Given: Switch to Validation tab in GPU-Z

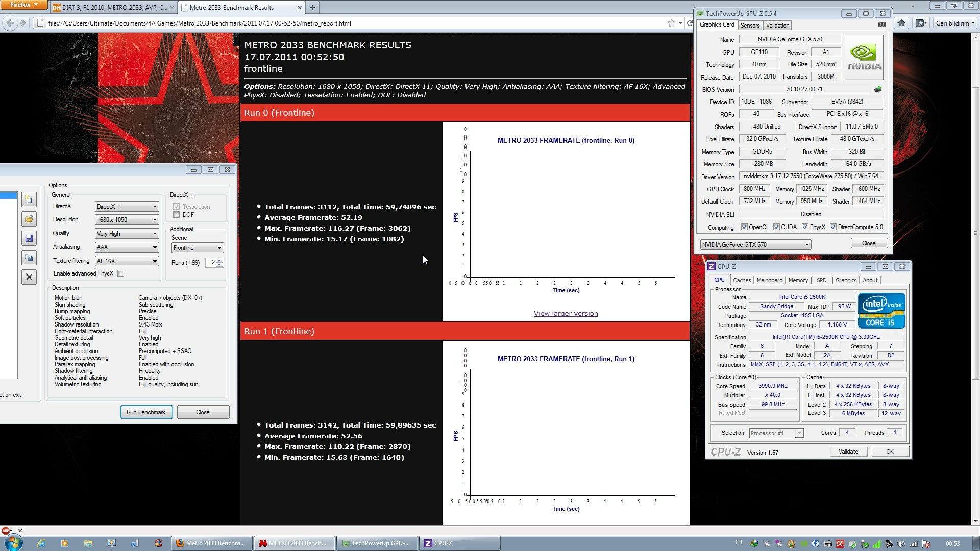Looking at the screenshot, I should 777,26.
